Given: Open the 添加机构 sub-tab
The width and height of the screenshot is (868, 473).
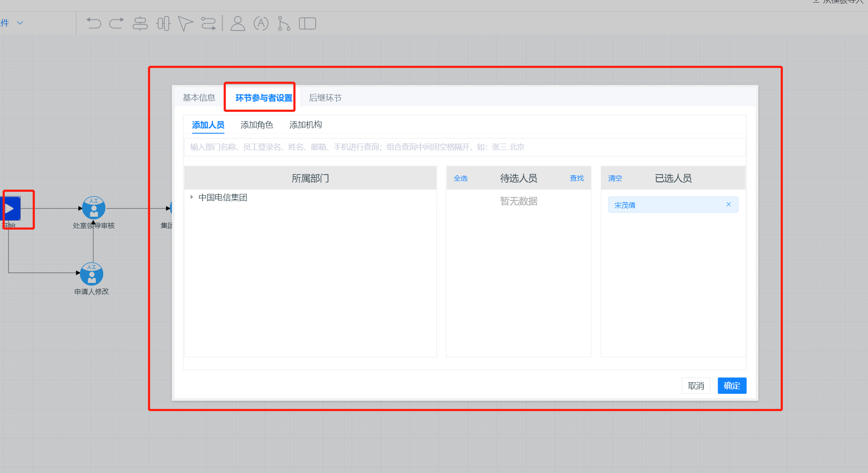Looking at the screenshot, I should [x=306, y=125].
